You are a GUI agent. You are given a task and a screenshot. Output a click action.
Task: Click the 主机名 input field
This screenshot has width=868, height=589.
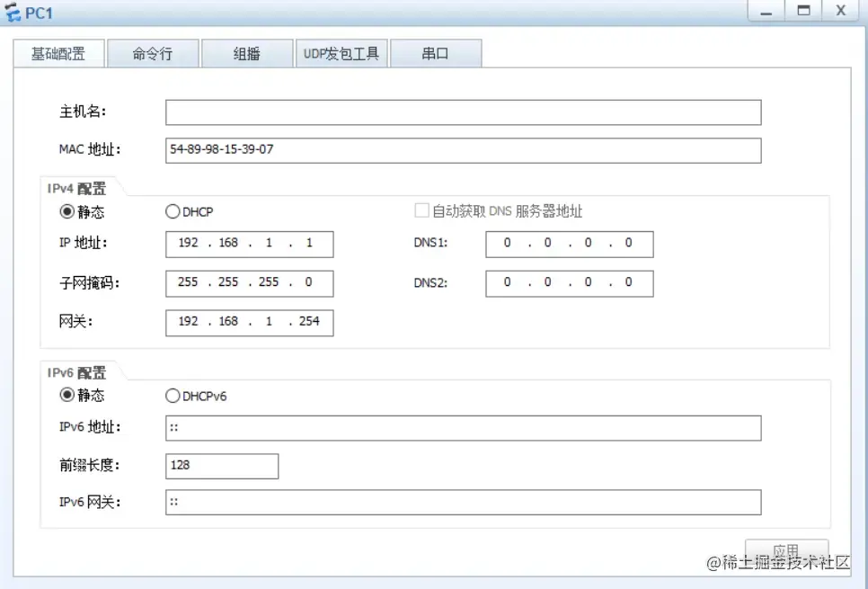tap(464, 112)
